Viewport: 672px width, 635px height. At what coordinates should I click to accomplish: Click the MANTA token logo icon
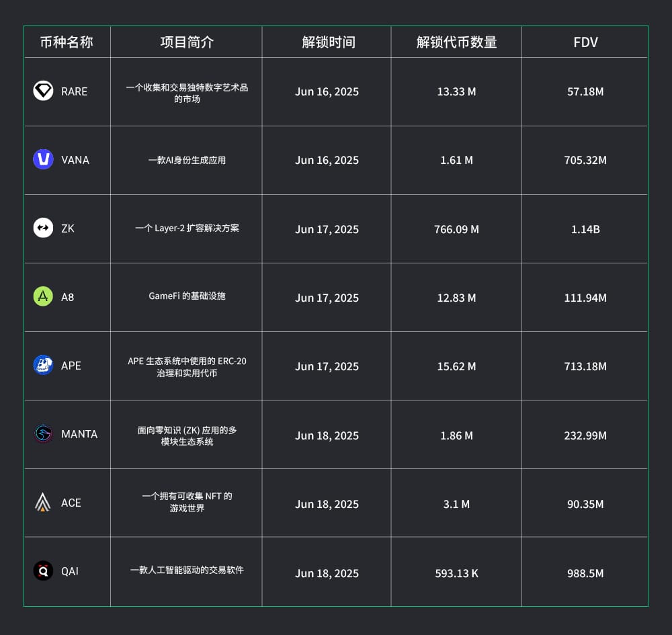click(x=43, y=433)
